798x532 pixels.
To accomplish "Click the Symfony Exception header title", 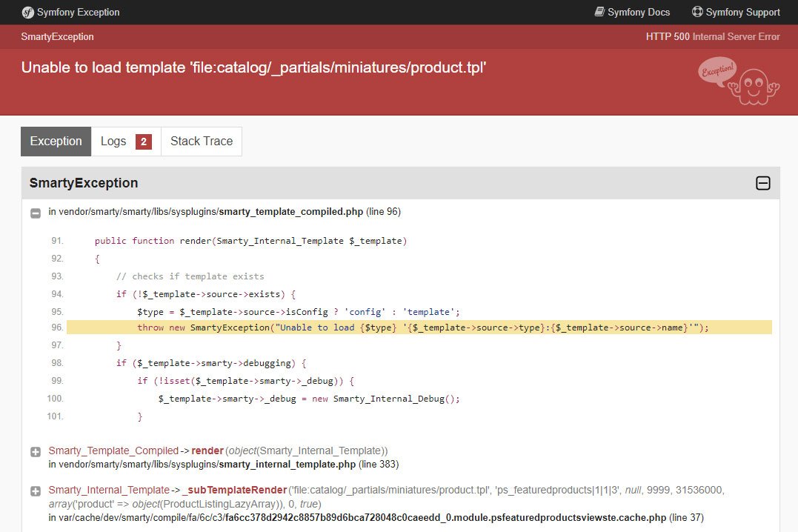I will pos(78,12).
